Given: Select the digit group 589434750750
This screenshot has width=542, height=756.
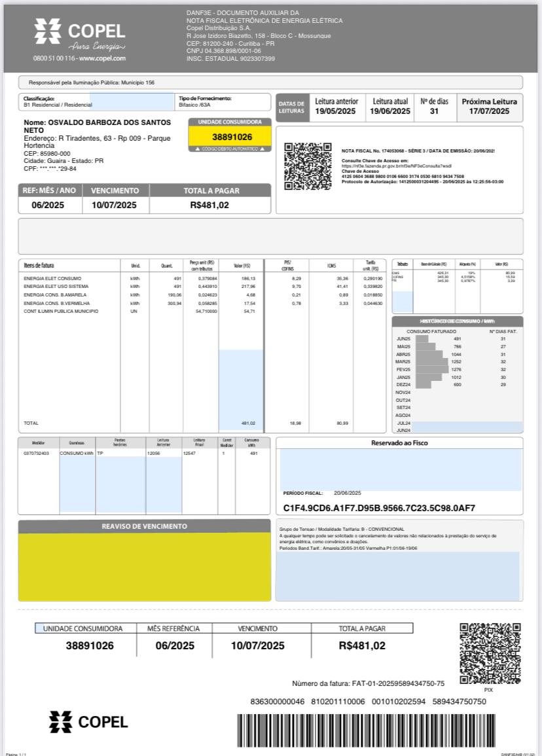Looking at the screenshot, I should (459, 701).
